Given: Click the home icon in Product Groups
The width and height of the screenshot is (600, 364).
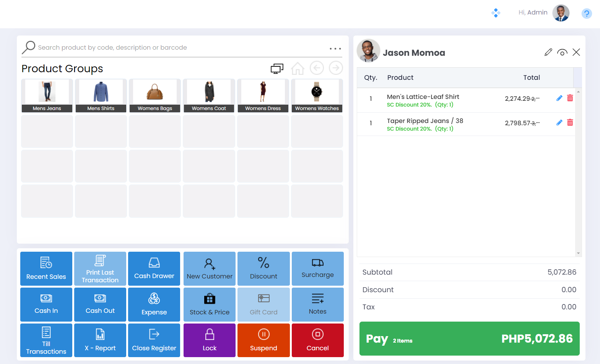Looking at the screenshot, I should tap(297, 68).
